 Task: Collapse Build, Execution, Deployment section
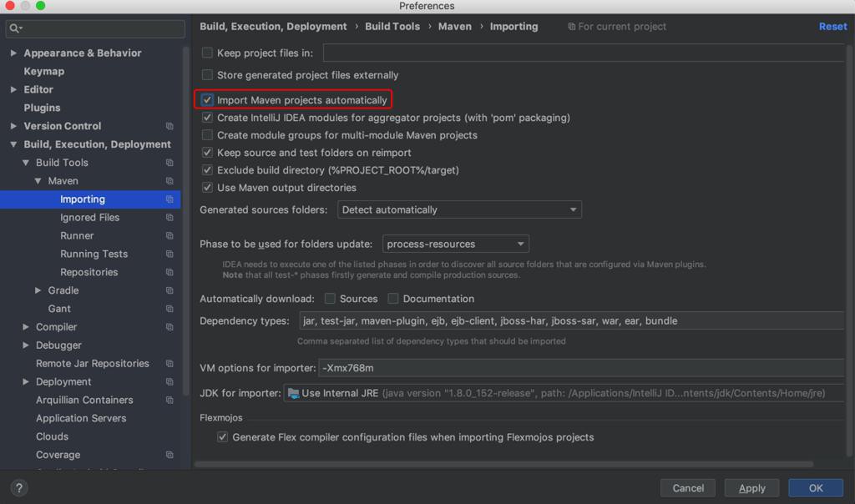(x=13, y=144)
